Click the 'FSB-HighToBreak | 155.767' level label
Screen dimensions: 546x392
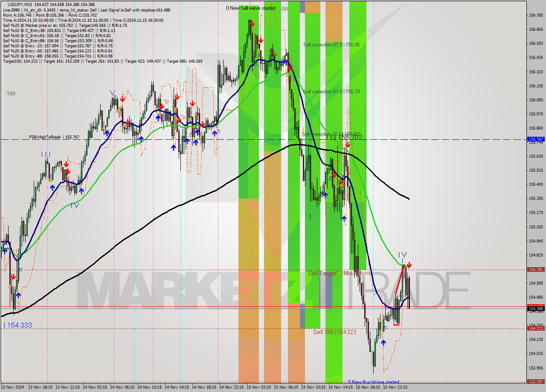coord(54,137)
